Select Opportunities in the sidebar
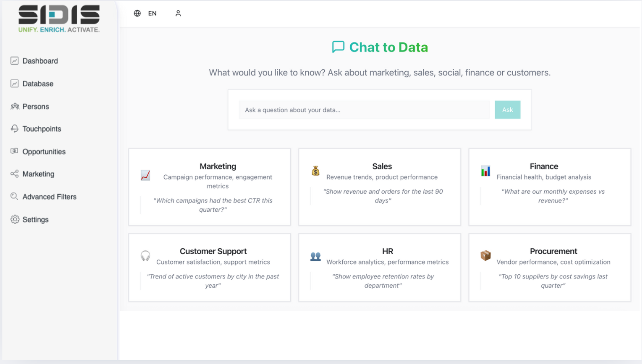The image size is (642, 364). pos(44,151)
